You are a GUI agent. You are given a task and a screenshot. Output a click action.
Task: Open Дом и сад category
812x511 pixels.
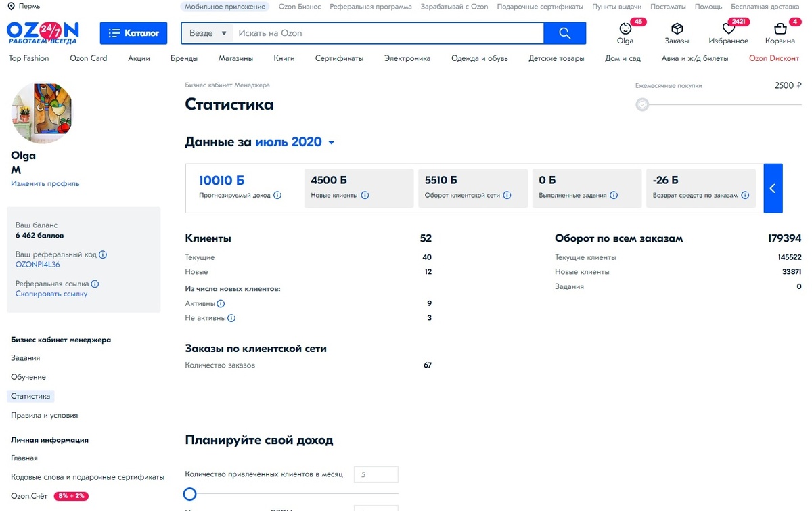tap(623, 58)
